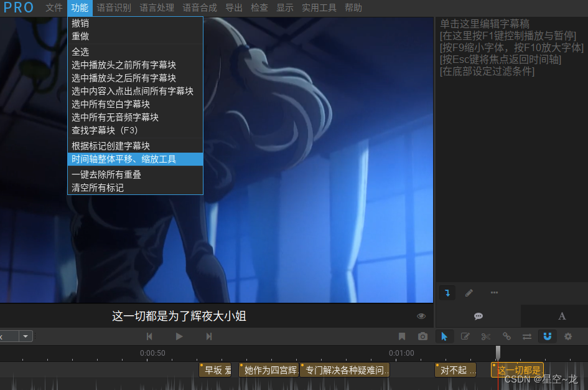Open the 实用工具 menu
Viewport: 588px width, 390px height.
tap(319, 8)
